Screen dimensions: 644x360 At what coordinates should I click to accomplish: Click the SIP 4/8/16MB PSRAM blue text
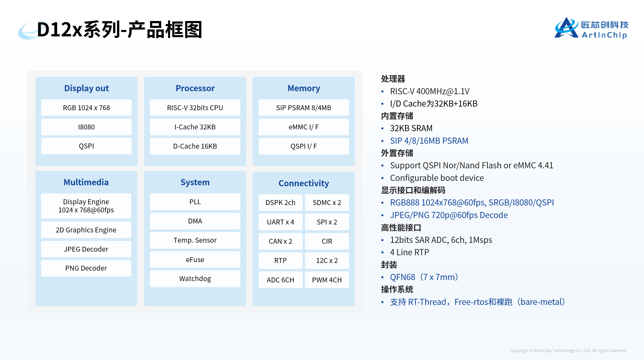[429, 141]
